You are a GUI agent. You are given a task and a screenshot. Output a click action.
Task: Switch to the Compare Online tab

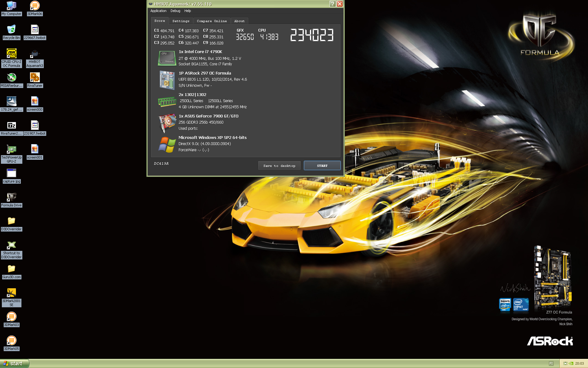pyautogui.click(x=212, y=21)
